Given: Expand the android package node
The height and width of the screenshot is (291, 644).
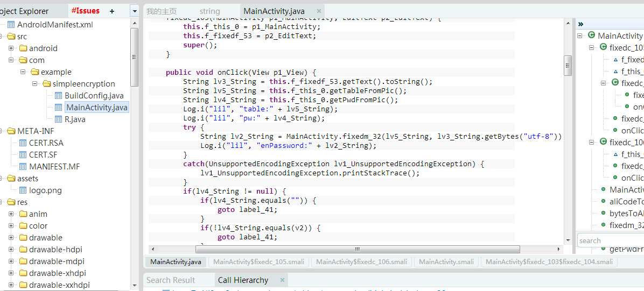Looking at the screenshot, I should point(11,48).
